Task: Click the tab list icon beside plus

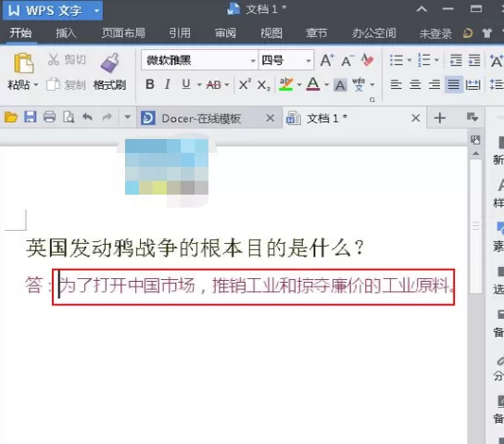Action: click(x=472, y=118)
